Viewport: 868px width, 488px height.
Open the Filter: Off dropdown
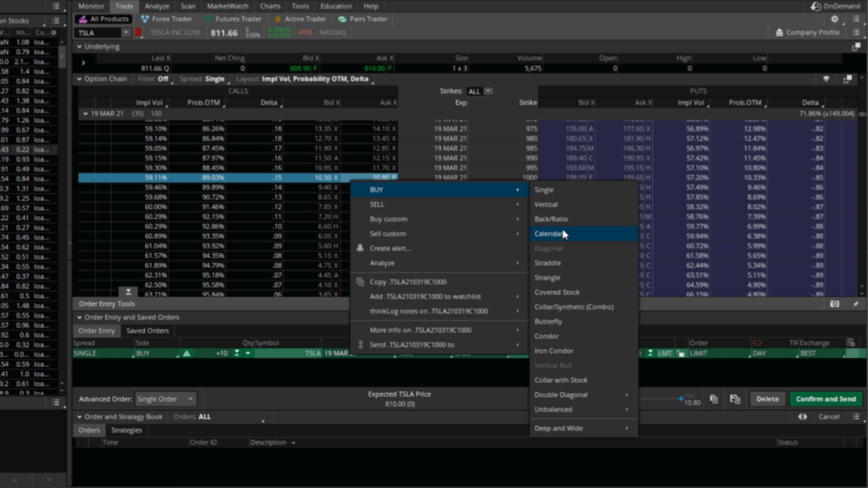(155, 79)
